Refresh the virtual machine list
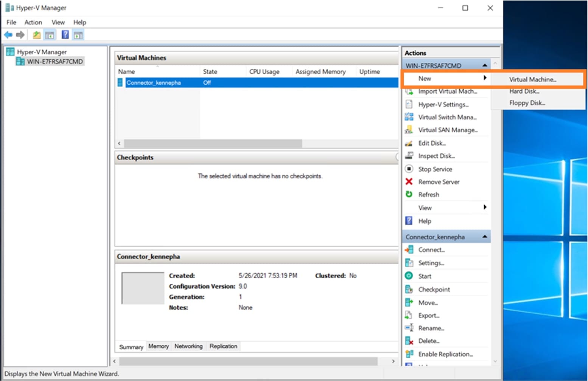Screen dimensions: 588x381 pyautogui.click(x=429, y=194)
